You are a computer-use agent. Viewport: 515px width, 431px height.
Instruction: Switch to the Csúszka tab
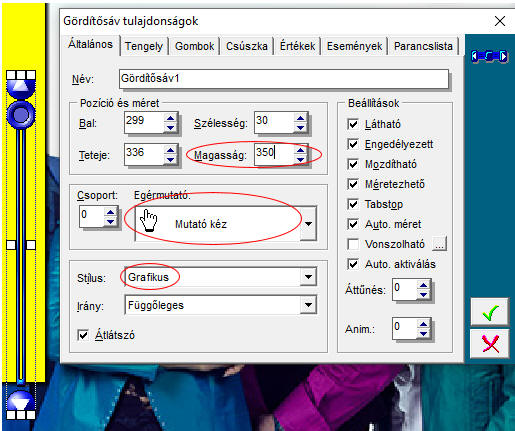coord(247,46)
